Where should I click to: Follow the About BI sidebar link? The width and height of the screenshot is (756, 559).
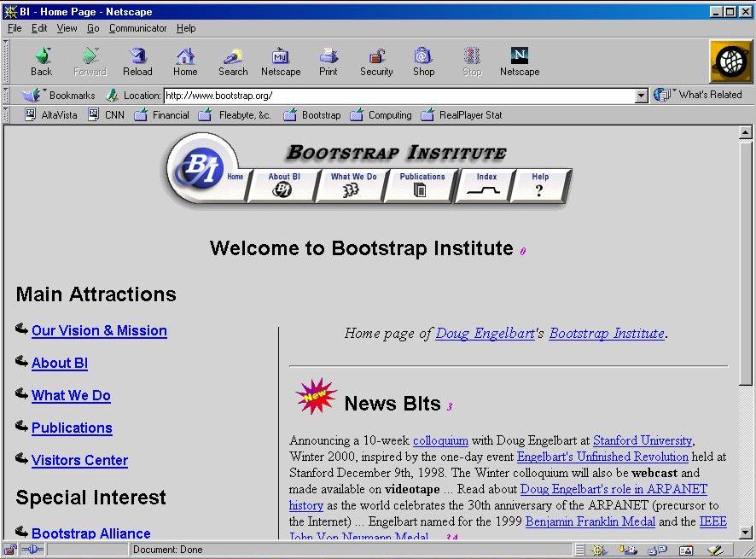[60, 364]
